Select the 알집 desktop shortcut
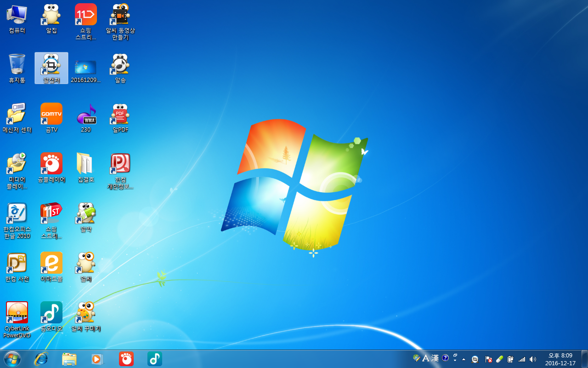 (x=51, y=15)
